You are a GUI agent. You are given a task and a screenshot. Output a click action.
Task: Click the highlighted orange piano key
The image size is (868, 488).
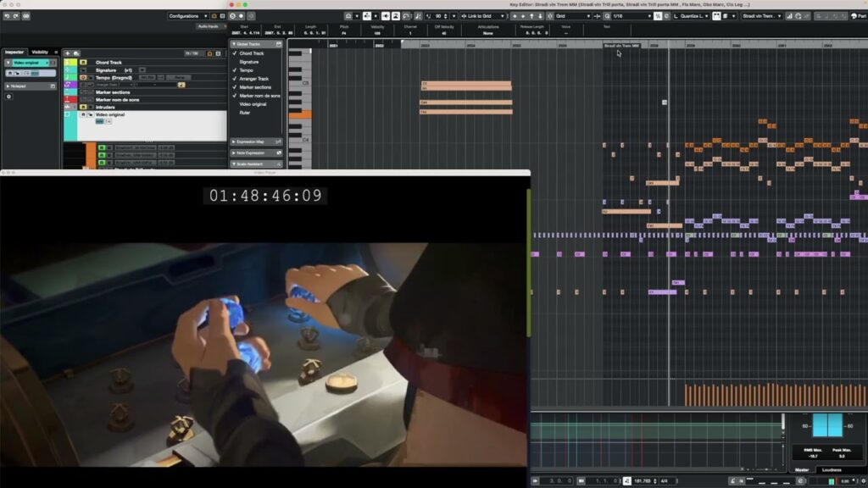pos(299,114)
